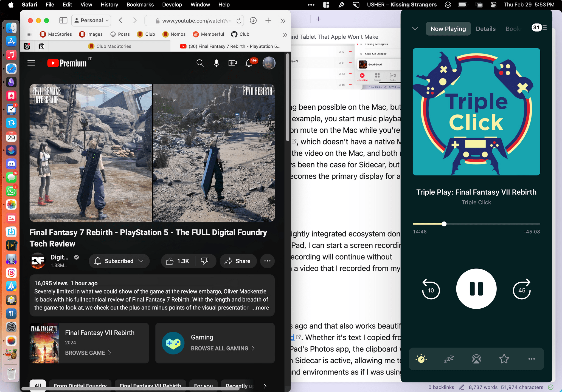Open the Bookmarks menu in menu bar
This screenshot has height=392, width=562.
(x=140, y=5)
